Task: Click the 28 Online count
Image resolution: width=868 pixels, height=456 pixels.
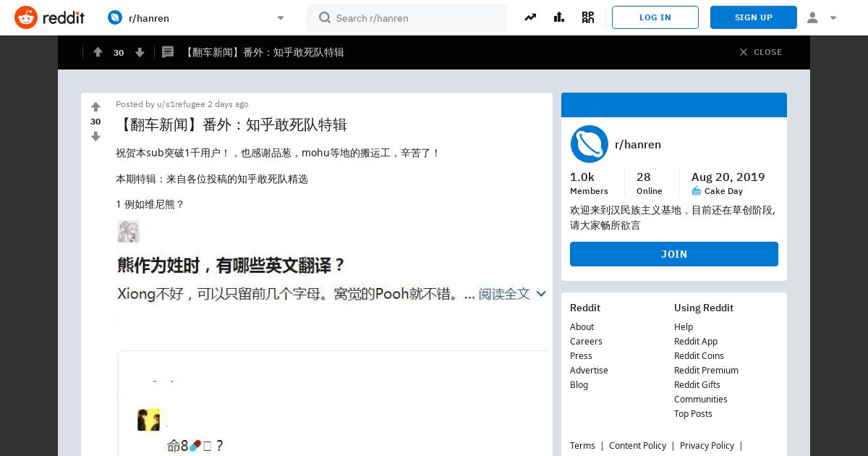Action: coord(649,183)
